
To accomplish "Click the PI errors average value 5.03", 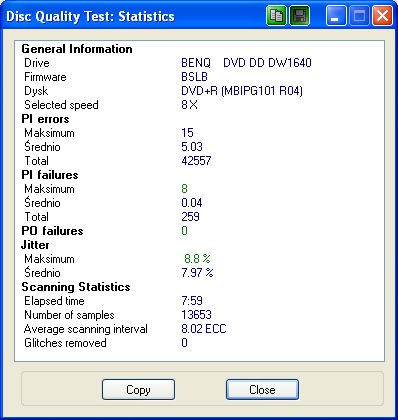I will [x=192, y=147].
